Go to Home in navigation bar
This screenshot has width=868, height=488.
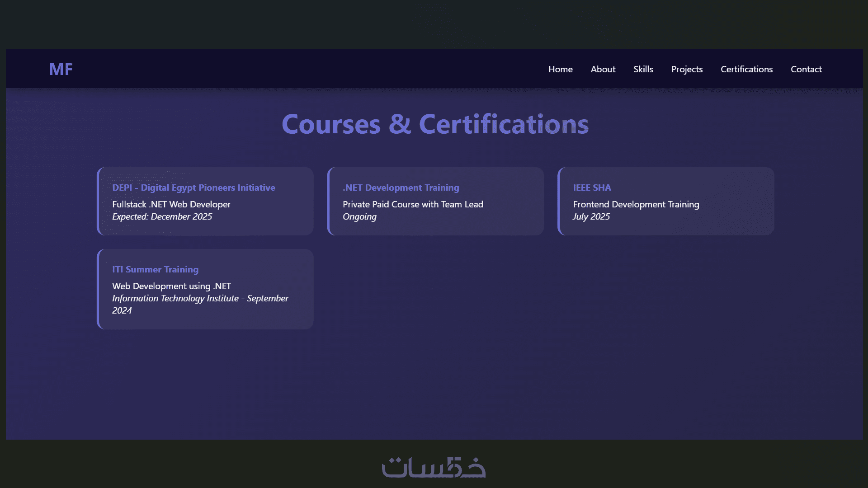coord(560,69)
